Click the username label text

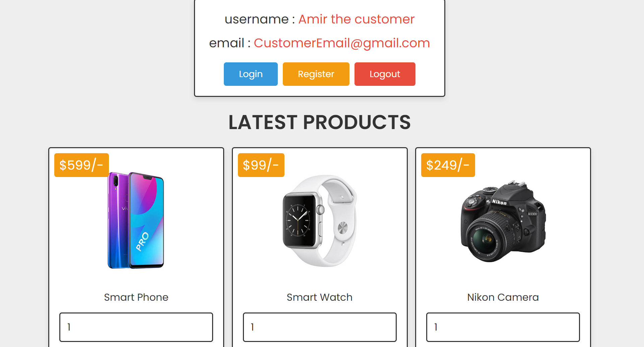coord(256,19)
